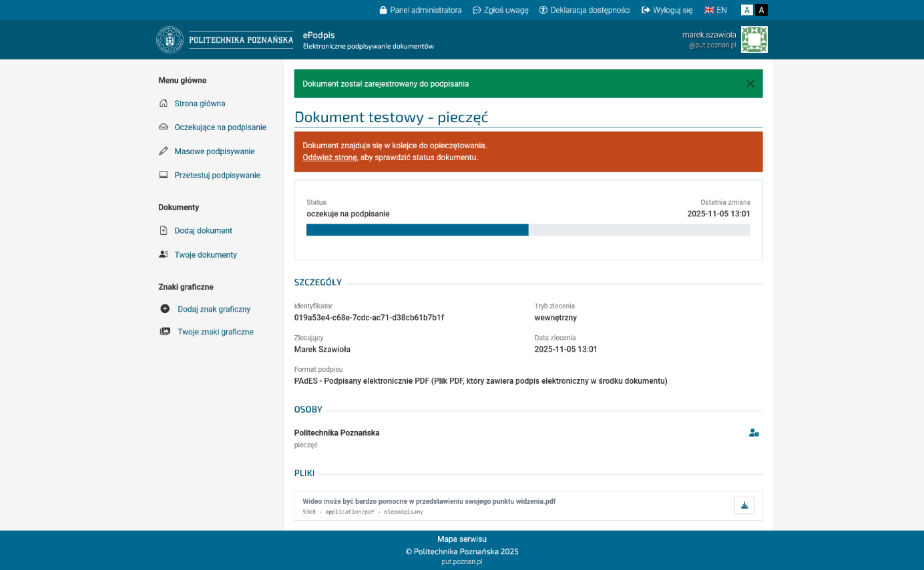Open Twoje dokumenty list
The height and width of the screenshot is (570, 924).
coord(205,255)
